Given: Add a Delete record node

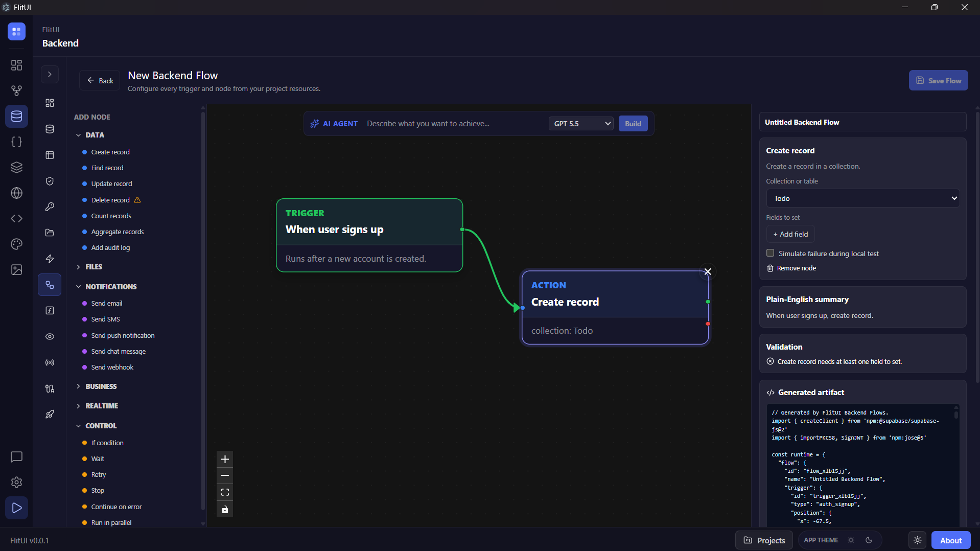Looking at the screenshot, I should tap(110, 200).
